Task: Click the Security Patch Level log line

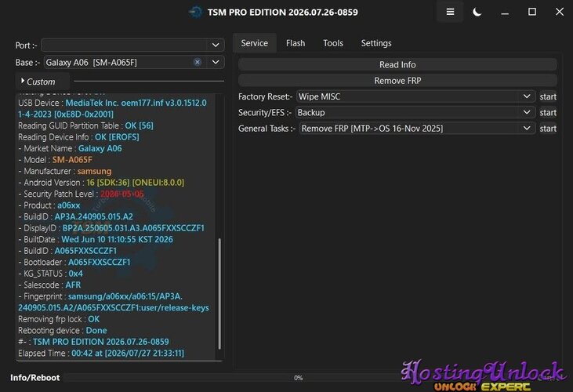Action: (81, 194)
